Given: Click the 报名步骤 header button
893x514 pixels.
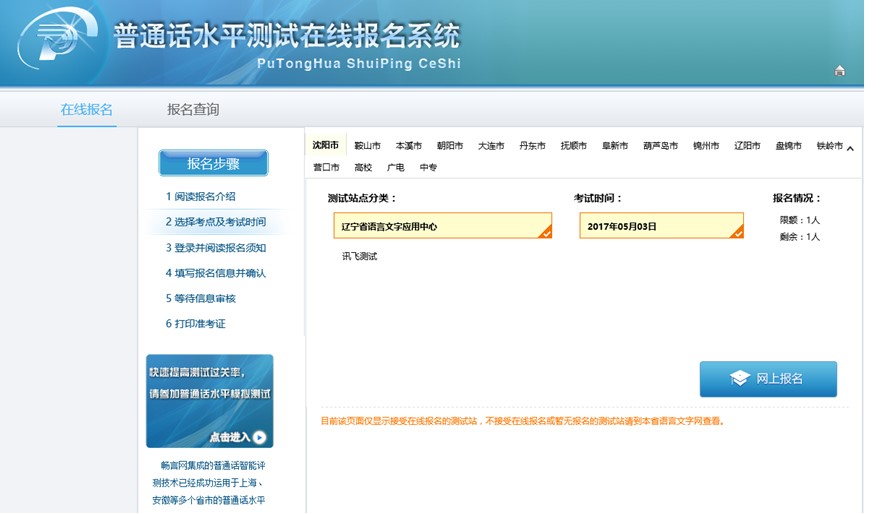Looking at the screenshot, I should (x=213, y=164).
